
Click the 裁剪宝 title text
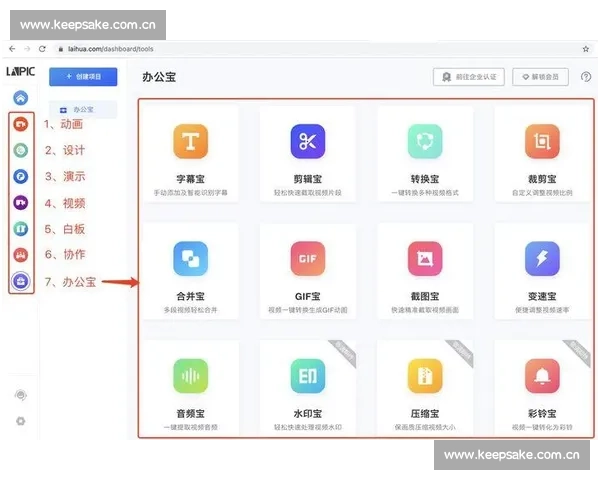tap(542, 179)
